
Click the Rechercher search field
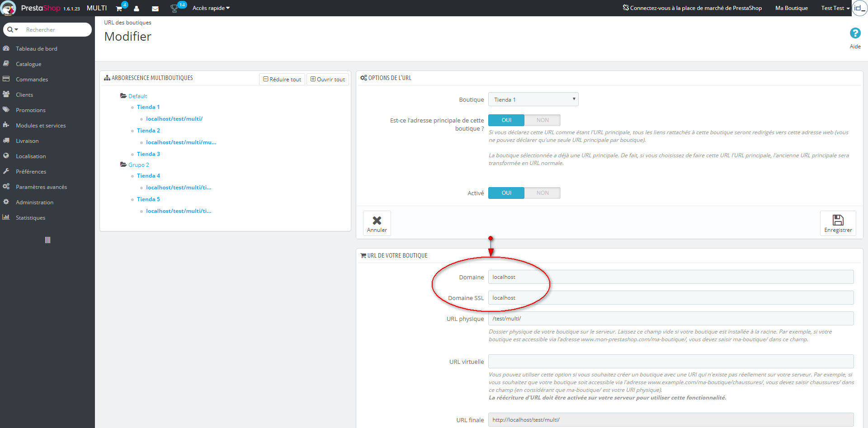[57, 30]
